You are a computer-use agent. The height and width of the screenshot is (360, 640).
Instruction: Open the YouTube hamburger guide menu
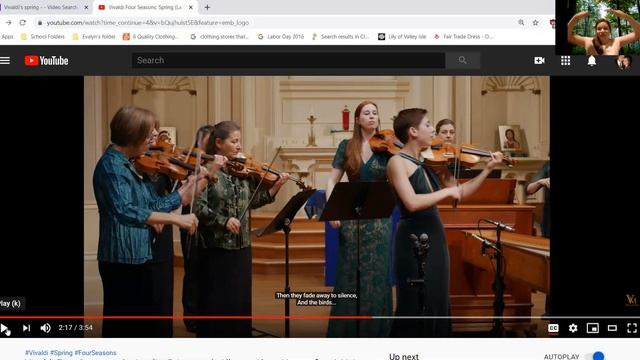pyautogui.click(x=5, y=61)
